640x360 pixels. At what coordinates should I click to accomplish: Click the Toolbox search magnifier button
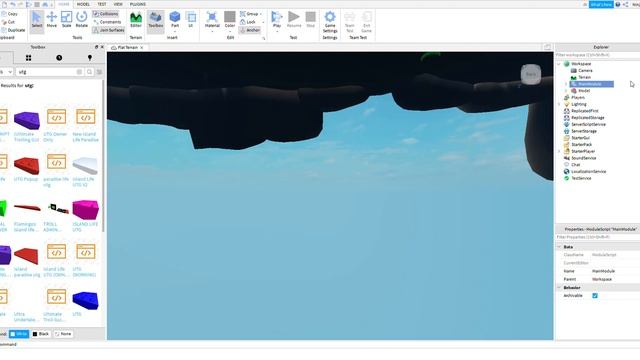[89, 72]
